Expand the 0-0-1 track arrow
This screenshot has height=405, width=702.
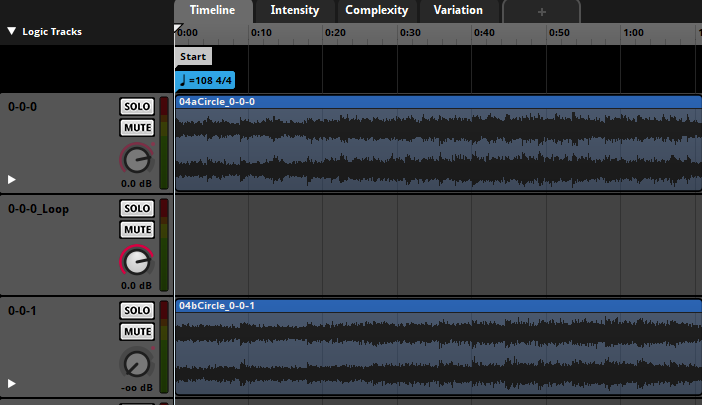[x=12, y=384]
